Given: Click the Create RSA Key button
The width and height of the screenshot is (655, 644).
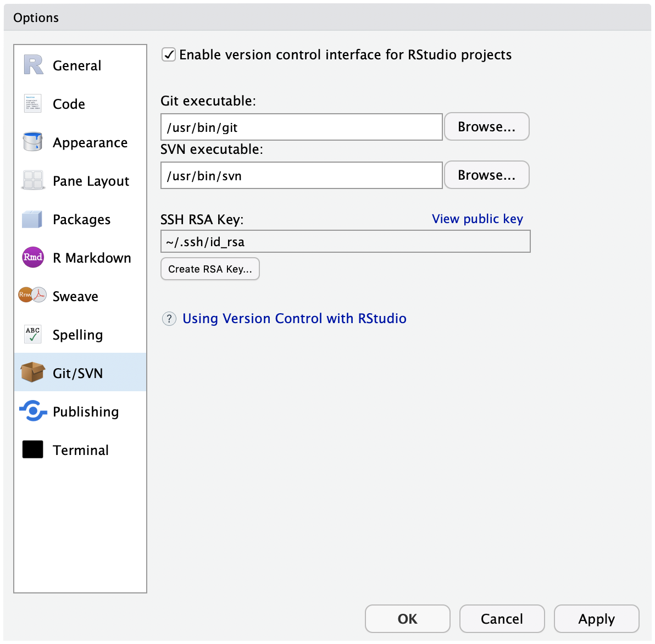Looking at the screenshot, I should [x=210, y=269].
